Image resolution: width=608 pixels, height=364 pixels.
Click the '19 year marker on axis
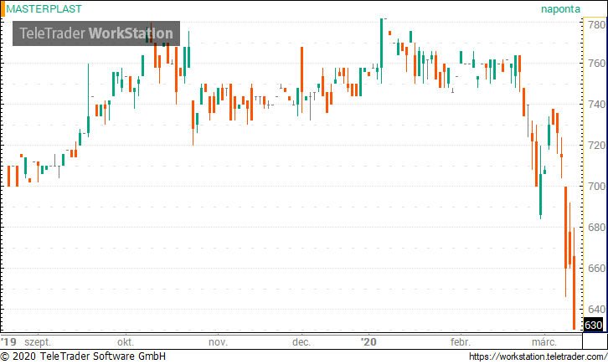coord(8,342)
